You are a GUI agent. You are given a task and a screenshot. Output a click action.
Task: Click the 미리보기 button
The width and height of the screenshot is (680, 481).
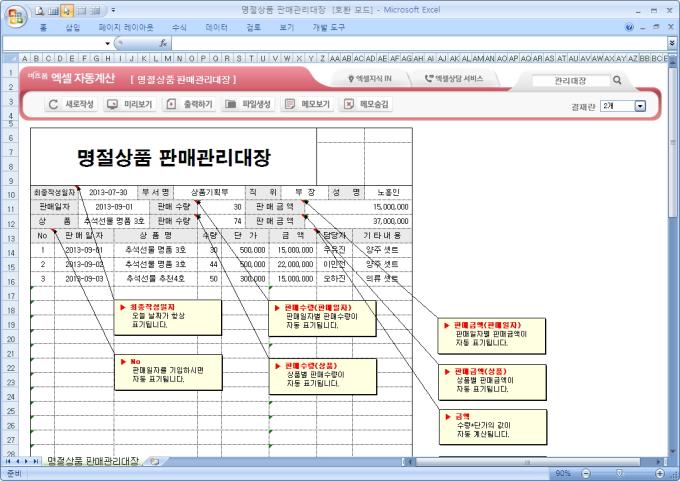coord(130,104)
